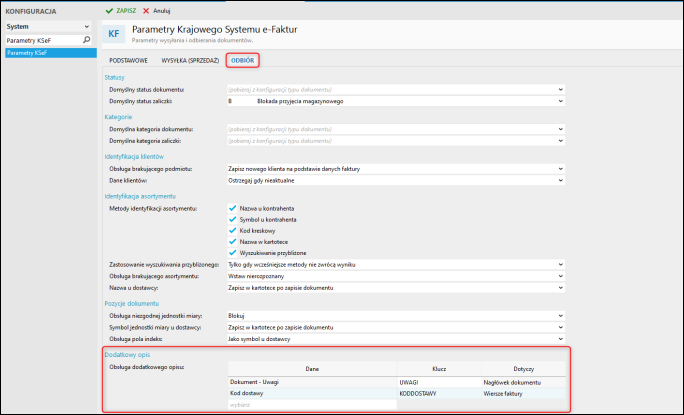Expand the System dropdown in the sidebar
This screenshot has height=415, width=684.
click(87, 26)
